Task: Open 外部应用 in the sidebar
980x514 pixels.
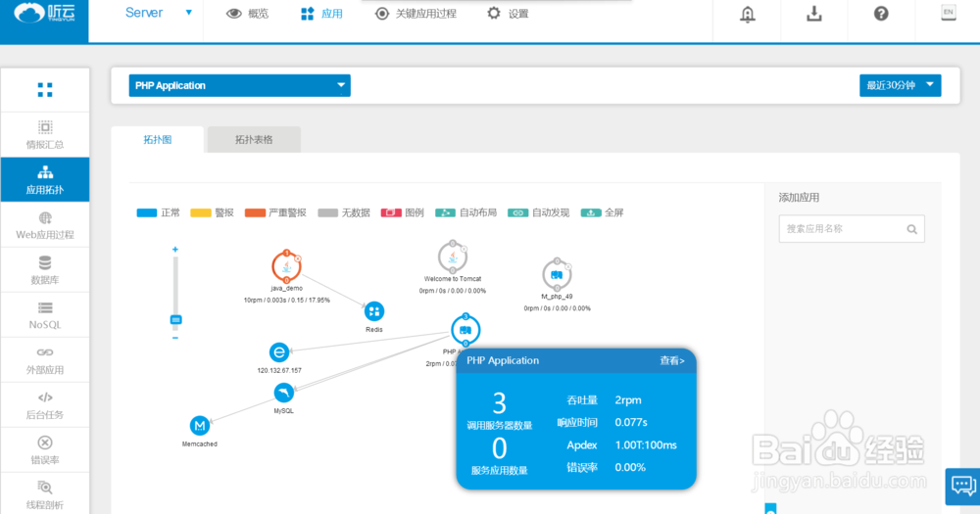Action: coord(45,359)
